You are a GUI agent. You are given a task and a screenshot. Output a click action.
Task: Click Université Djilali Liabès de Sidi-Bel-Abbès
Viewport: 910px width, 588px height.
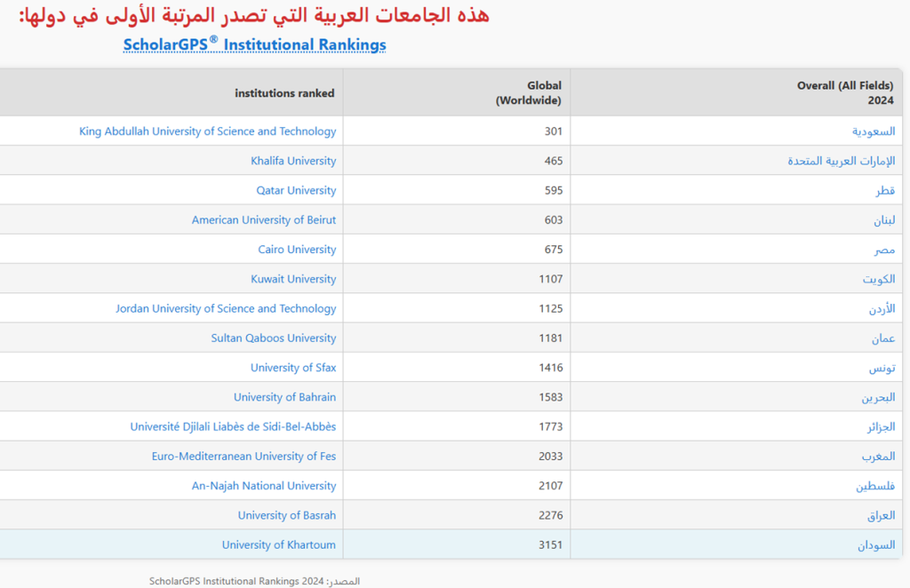[233, 426]
